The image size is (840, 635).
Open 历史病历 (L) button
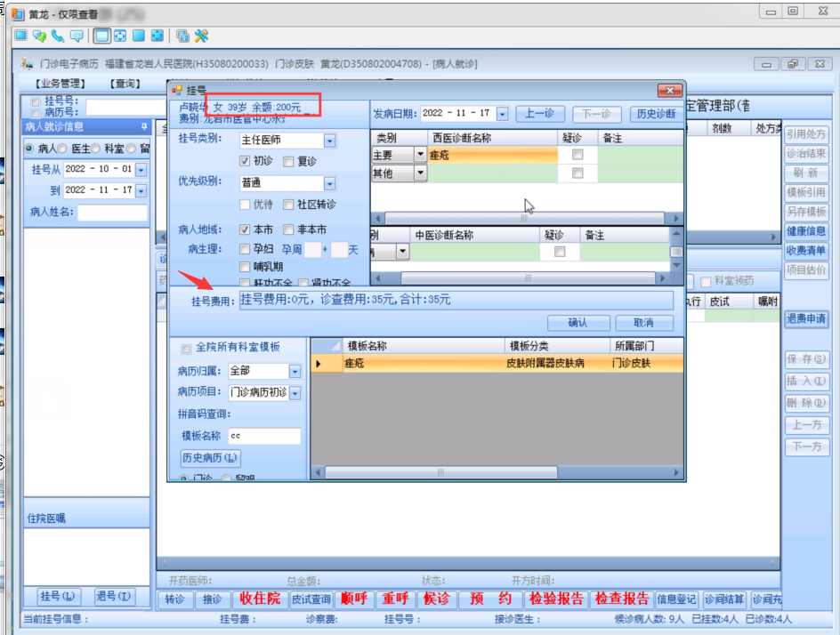click(209, 458)
